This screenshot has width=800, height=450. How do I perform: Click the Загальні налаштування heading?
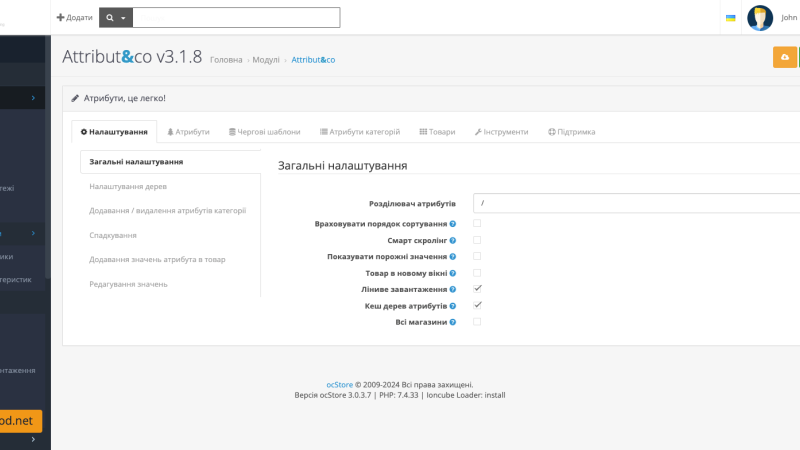coord(342,166)
